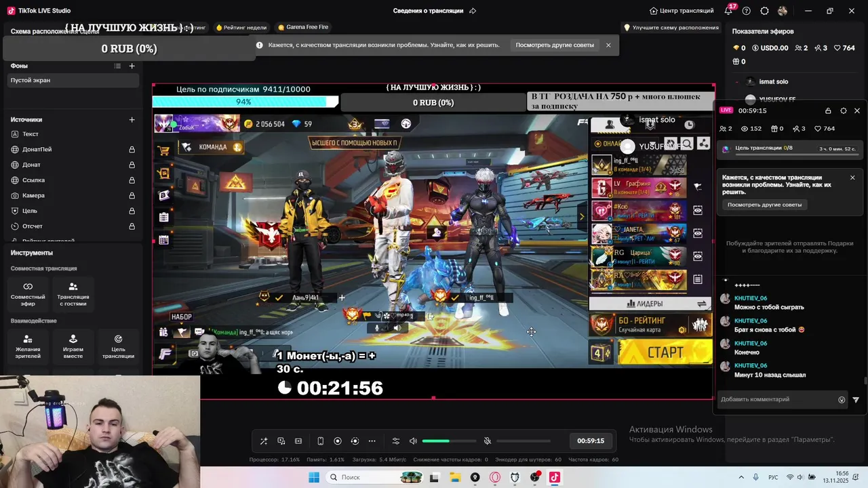Add a new source with the Источники plus

pyautogui.click(x=132, y=120)
